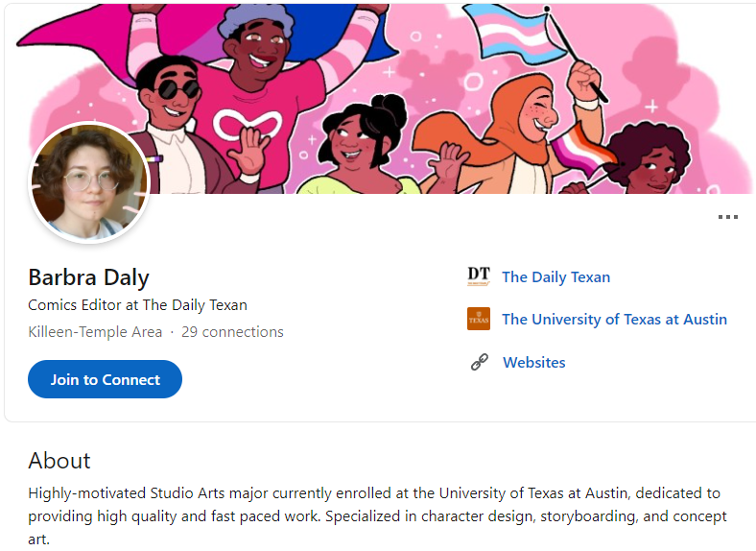
Task: Click the Daily Texan DT logo icon
Action: click(x=479, y=276)
